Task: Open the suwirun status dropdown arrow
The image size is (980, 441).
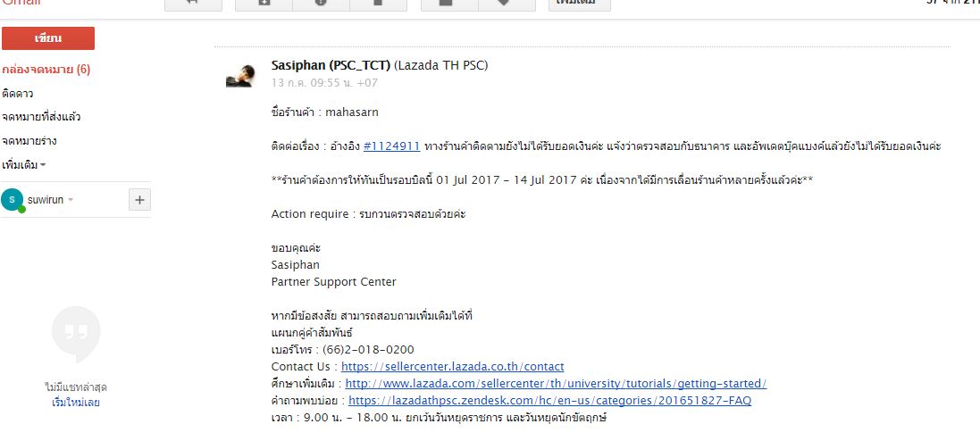Action: coord(71,200)
